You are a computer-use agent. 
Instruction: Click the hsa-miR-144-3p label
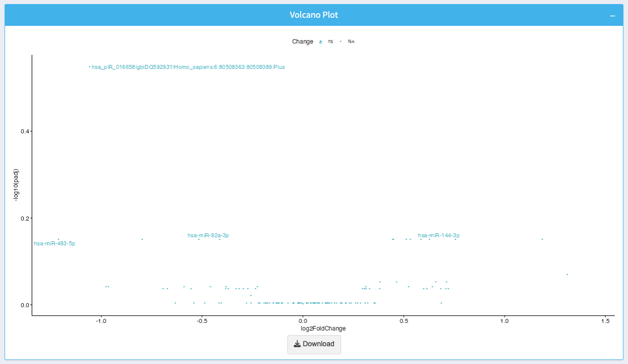click(x=438, y=235)
